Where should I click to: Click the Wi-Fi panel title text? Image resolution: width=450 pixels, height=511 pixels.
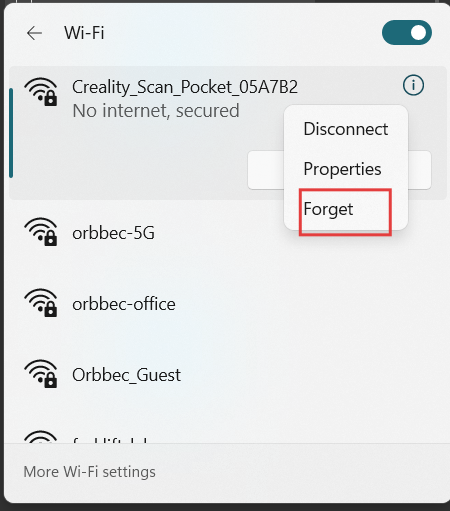[84, 33]
